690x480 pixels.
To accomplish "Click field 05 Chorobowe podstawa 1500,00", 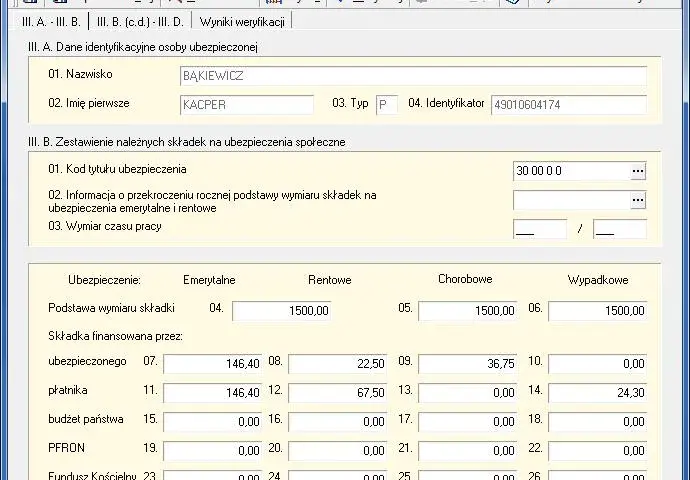I will click(x=467, y=311).
